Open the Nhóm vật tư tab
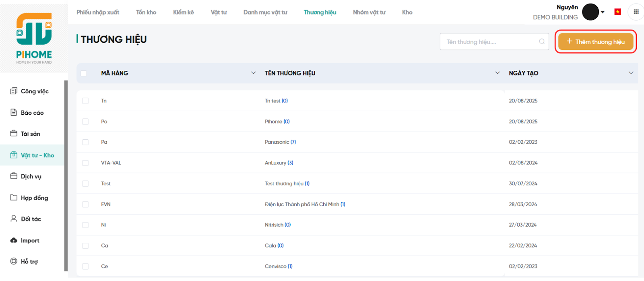This screenshot has height=281, width=644. pos(369,12)
